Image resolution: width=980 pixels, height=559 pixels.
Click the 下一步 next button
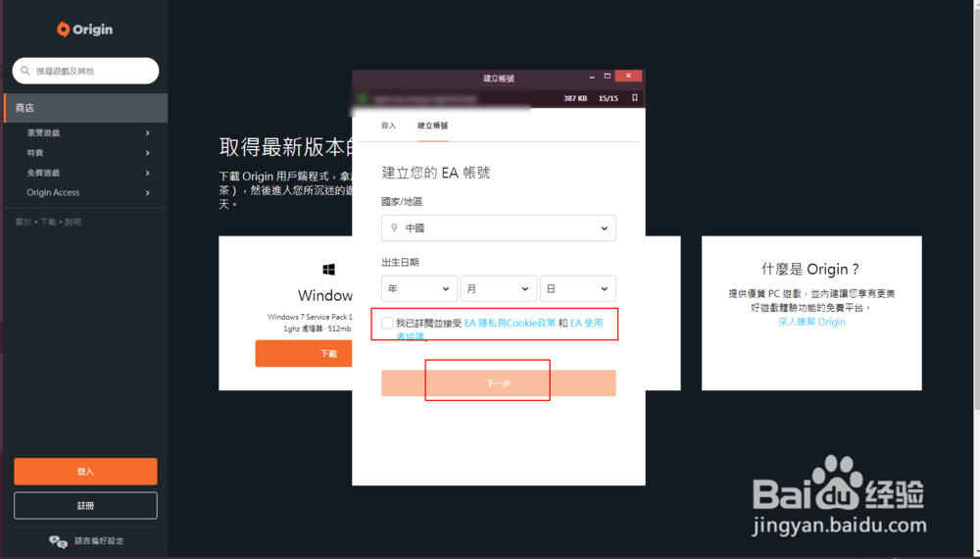point(499,382)
